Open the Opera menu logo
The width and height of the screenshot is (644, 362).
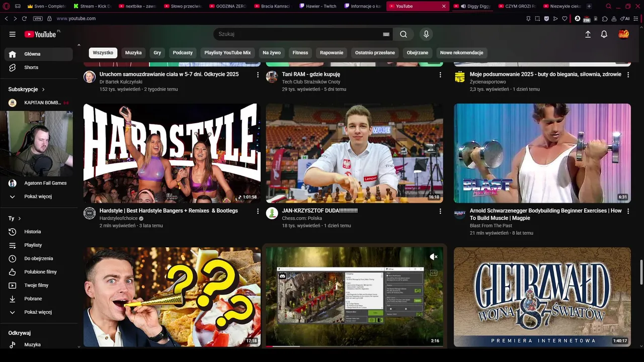point(6,6)
